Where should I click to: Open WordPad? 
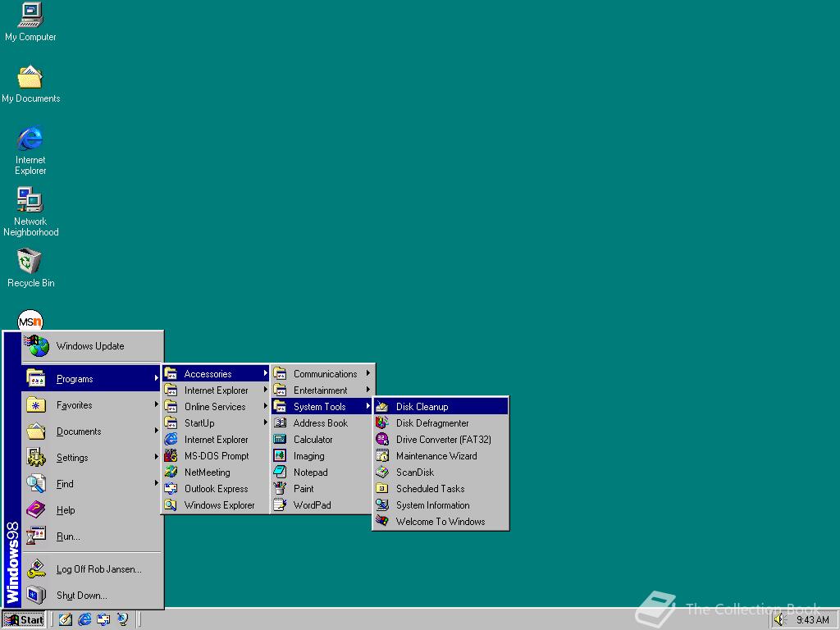[x=322, y=505]
